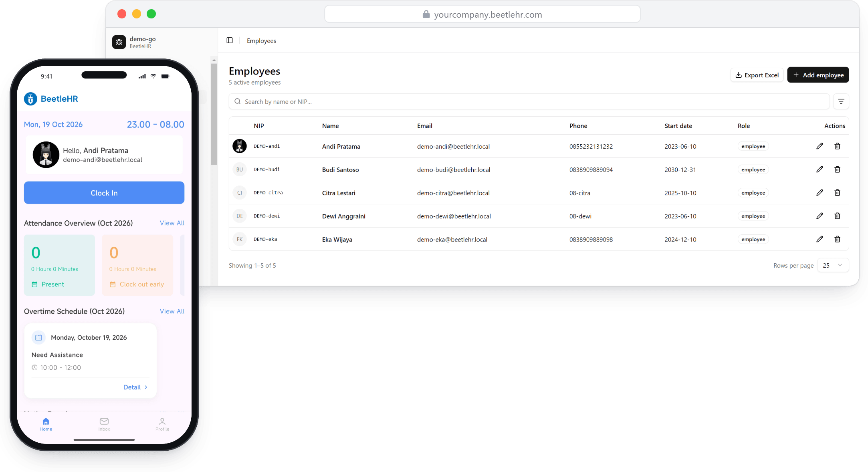Edit Citra Lestari with pencil icon
868x472 pixels.
[820, 193]
